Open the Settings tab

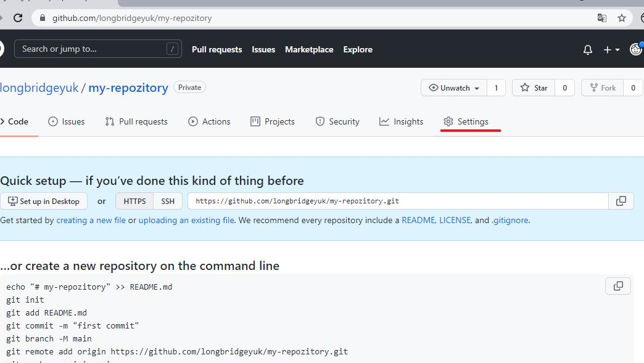pyautogui.click(x=466, y=121)
